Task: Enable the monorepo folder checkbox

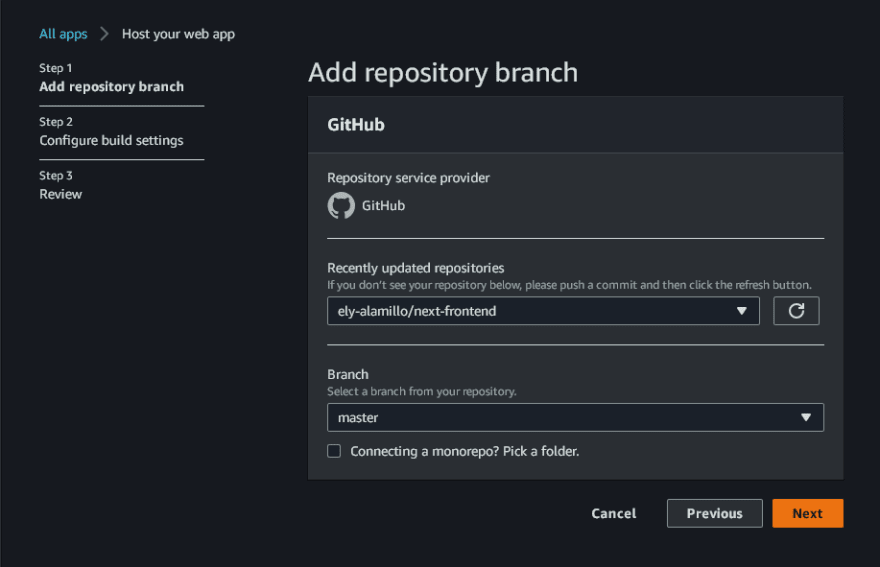Action: coord(334,451)
